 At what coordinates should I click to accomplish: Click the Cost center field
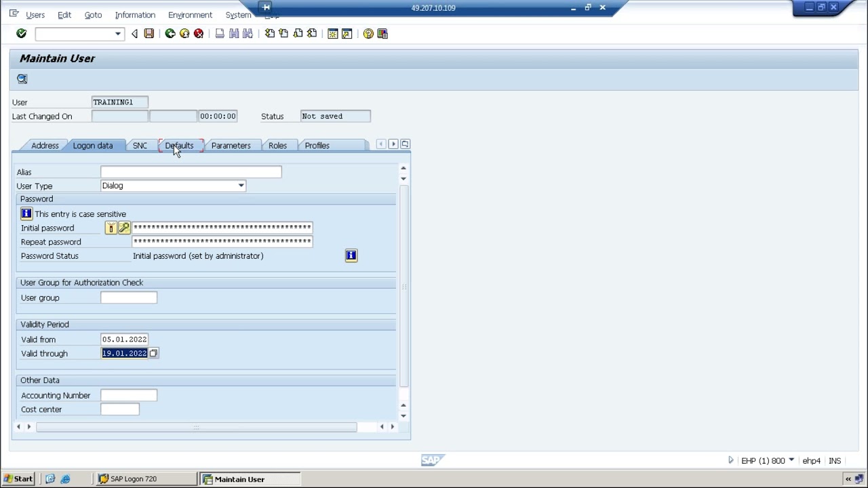point(120,409)
